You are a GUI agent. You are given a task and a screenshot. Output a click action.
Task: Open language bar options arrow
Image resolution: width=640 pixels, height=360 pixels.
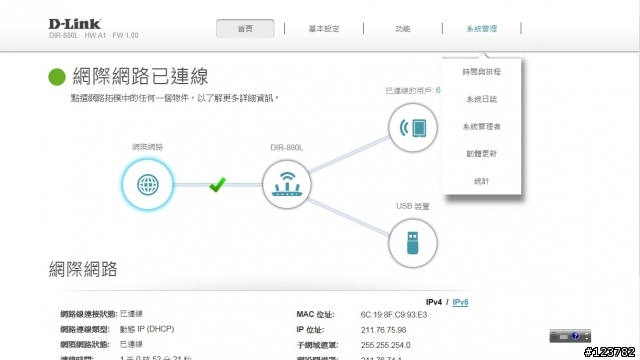coord(587,338)
